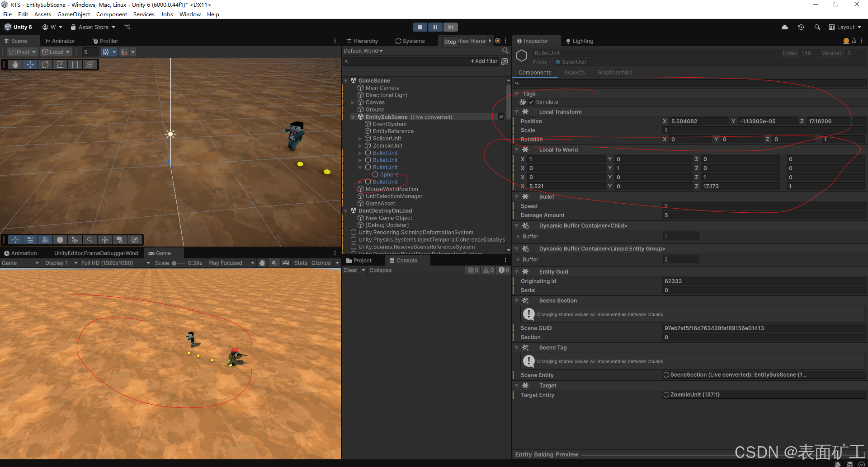868x467 pixels.
Task: Switch to the Profiler tab
Action: click(105, 41)
